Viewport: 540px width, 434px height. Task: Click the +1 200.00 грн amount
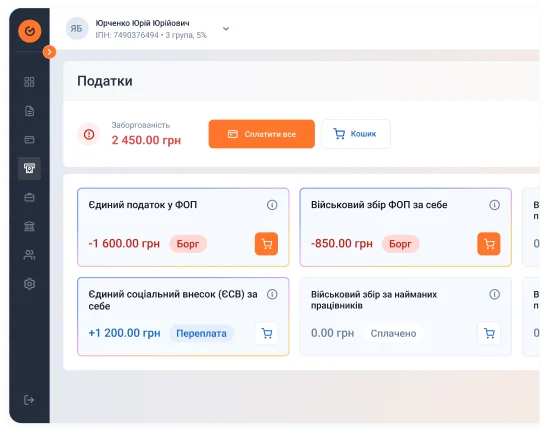coord(124,333)
